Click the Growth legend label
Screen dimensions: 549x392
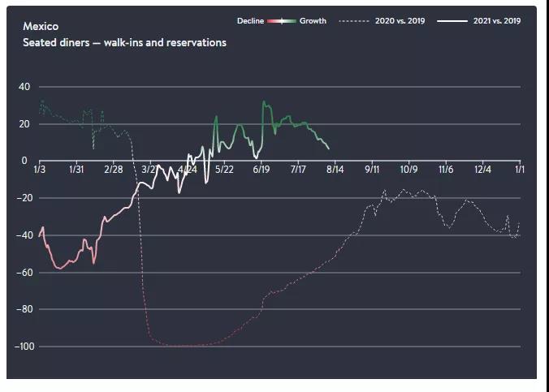(313, 21)
